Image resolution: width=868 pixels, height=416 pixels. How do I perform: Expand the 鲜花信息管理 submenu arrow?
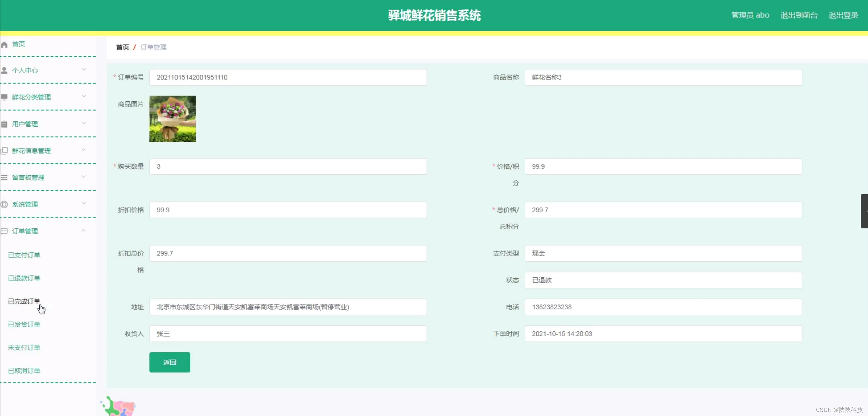84,150
